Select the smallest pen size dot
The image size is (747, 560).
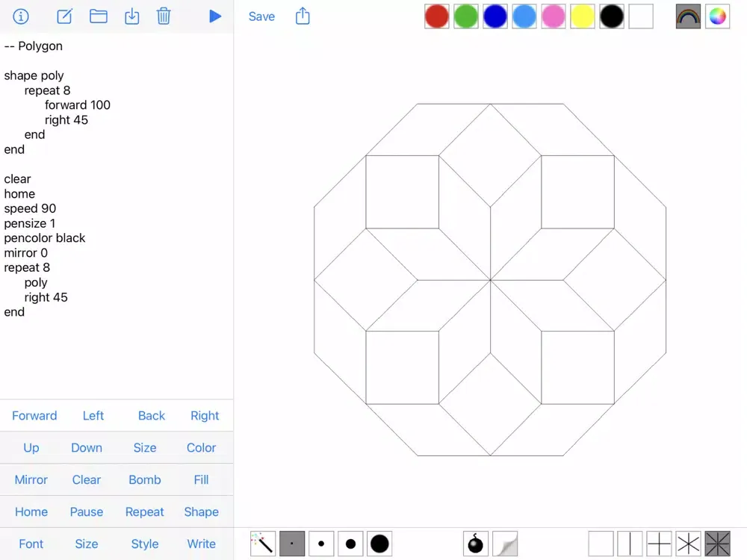click(x=292, y=544)
